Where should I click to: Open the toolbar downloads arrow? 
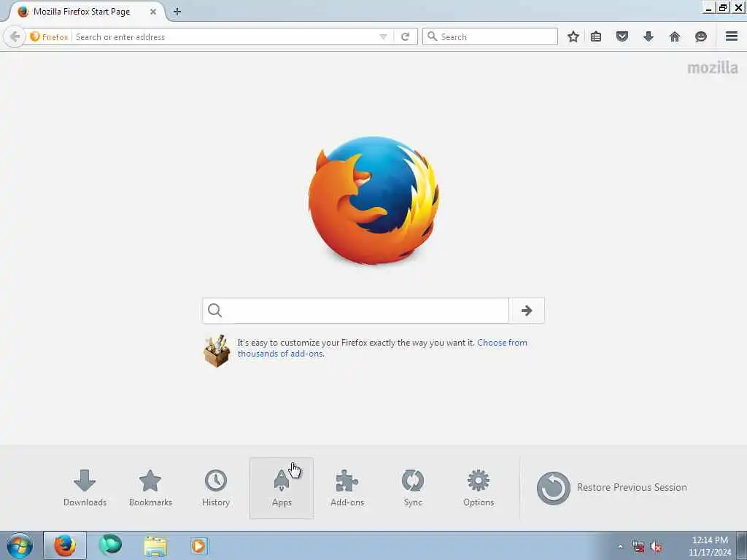click(x=649, y=36)
